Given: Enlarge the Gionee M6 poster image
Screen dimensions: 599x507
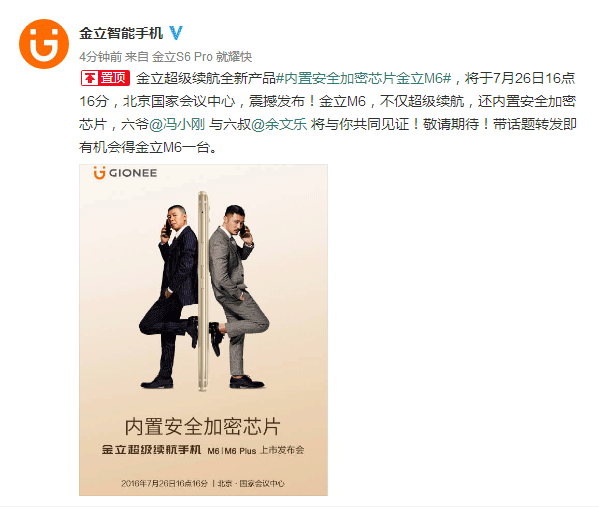Looking at the screenshot, I should click(203, 330).
